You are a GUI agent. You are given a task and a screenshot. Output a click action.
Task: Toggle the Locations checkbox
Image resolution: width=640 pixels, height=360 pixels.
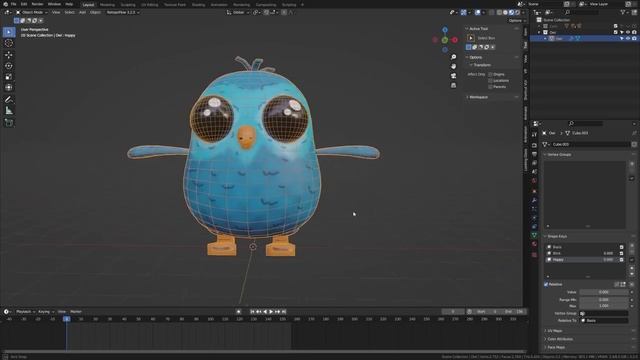click(490, 80)
